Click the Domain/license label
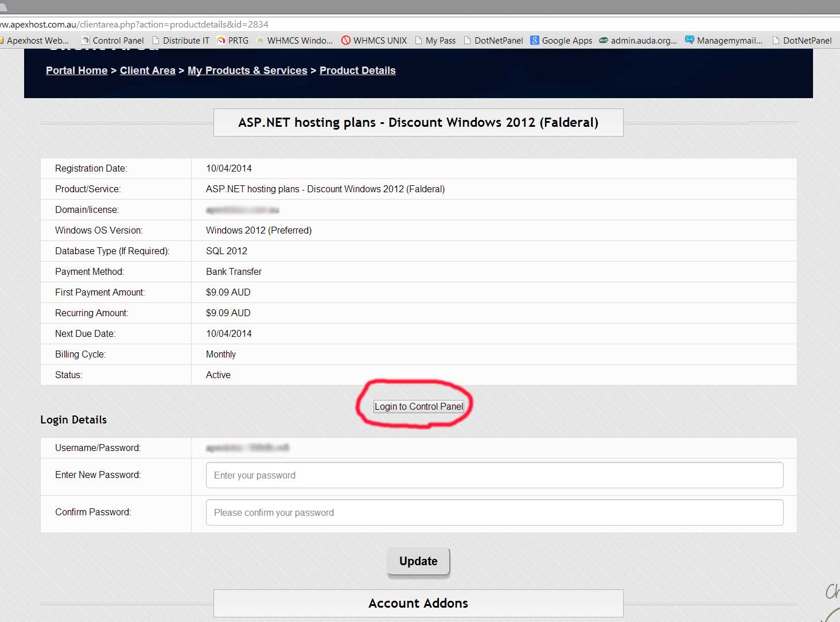Screen dimensions: 840x622 coord(87,210)
